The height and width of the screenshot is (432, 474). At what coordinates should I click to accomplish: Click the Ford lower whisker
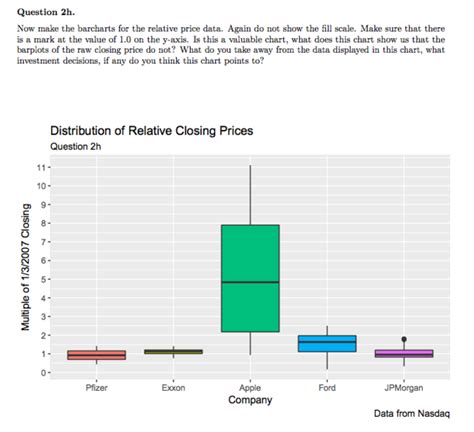(327, 360)
